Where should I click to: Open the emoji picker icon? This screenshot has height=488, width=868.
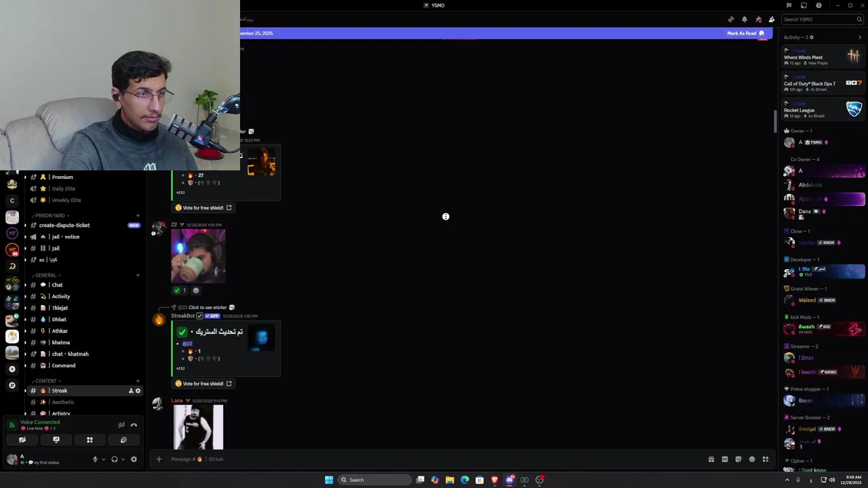(752, 459)
